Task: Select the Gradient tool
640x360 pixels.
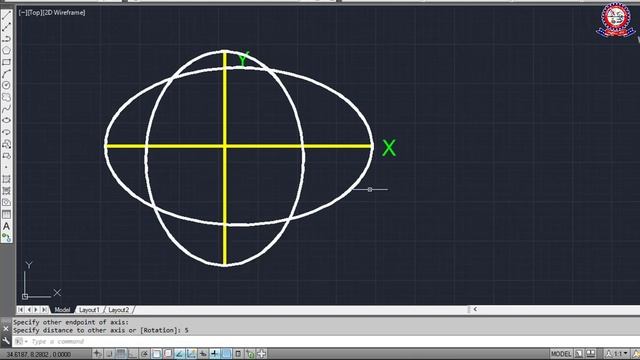Action: pyautogui.click(x=6, y=191)
